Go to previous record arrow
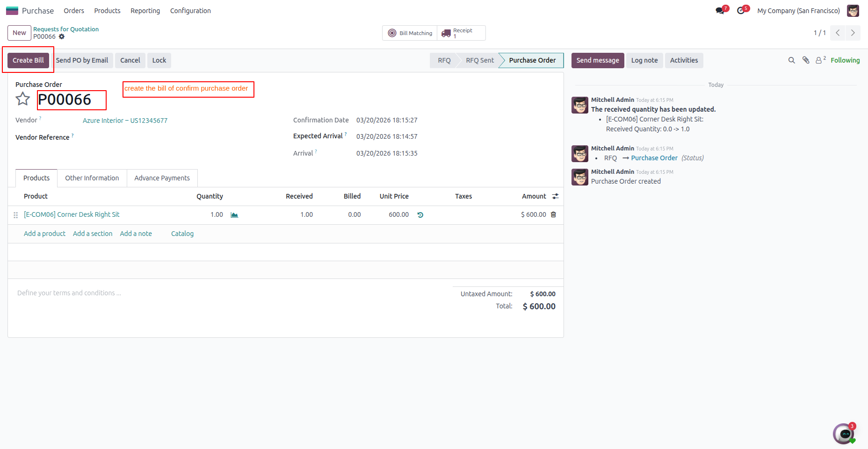Viewport: 868px width, 449px height. 838,33
